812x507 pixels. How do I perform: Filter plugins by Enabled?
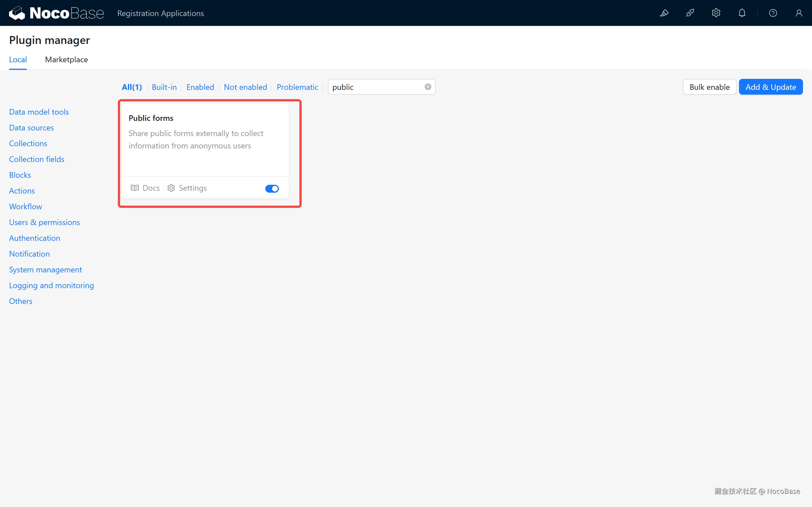pos(200,87)
